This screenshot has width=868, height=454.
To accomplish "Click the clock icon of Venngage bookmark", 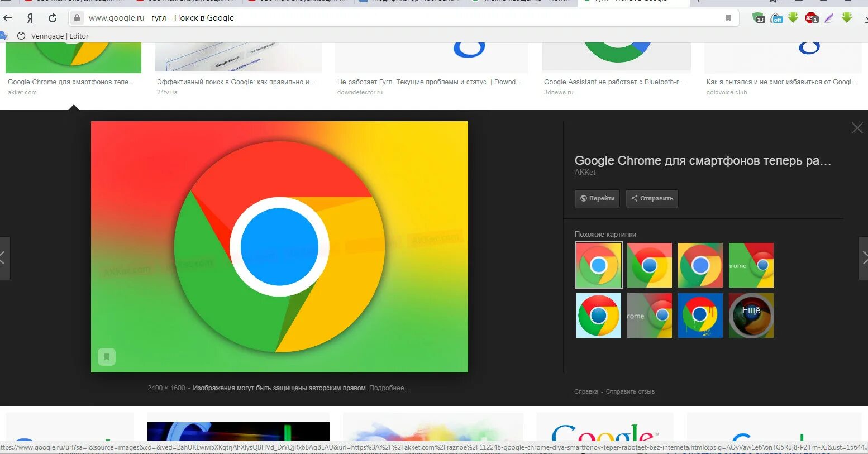I will point(21,36).
